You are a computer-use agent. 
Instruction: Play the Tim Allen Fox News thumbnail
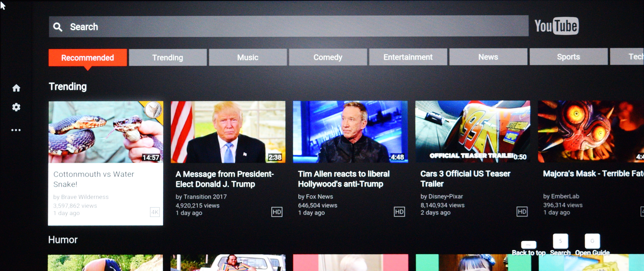click(x=350, y=132)
